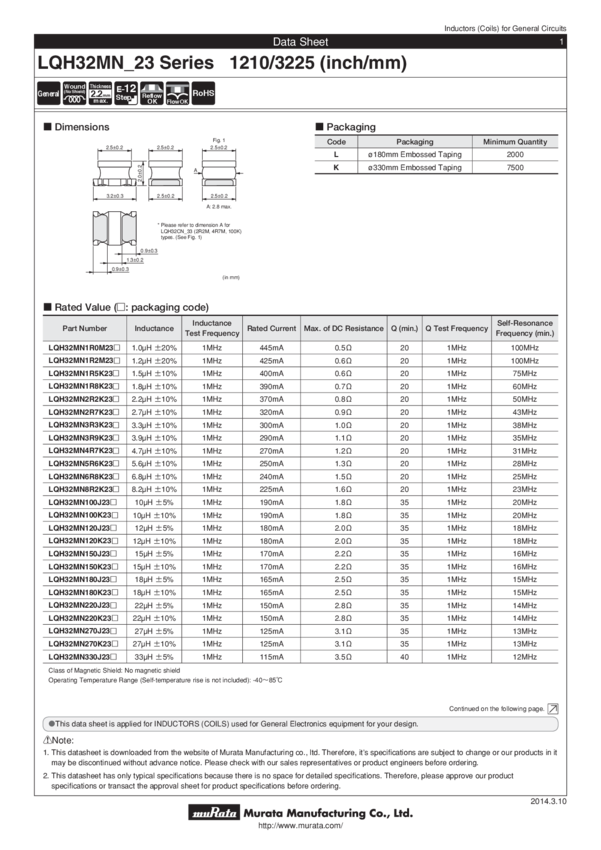
Task: Click the Self-Resonance Frequency (min.) header
Action: (525, 329)
